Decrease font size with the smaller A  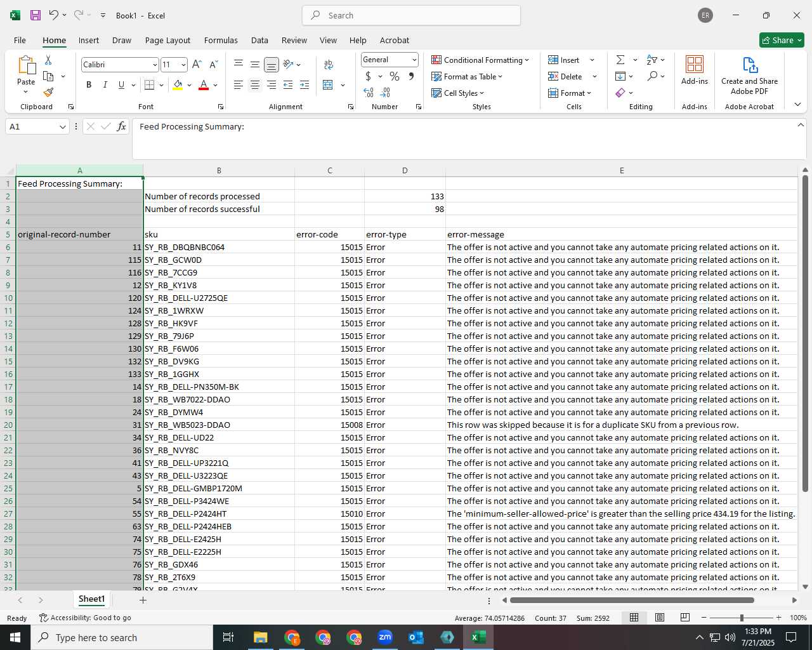pos(213,65)
